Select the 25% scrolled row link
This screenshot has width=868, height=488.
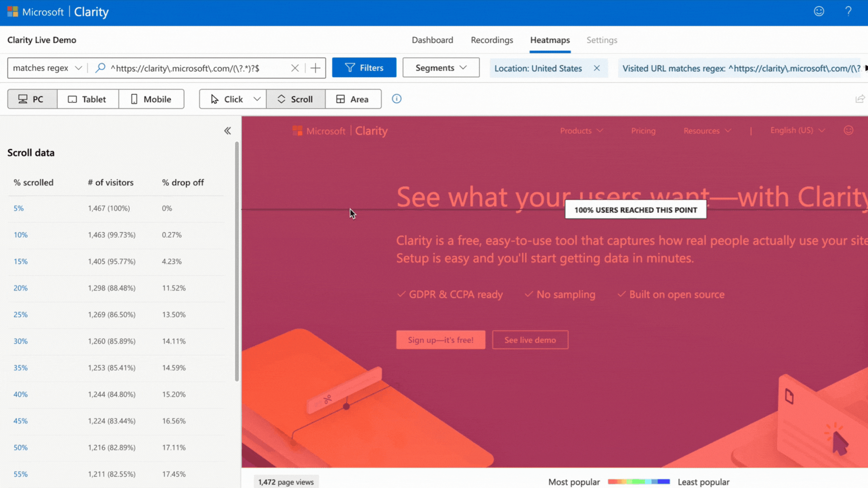click(20, 315)
